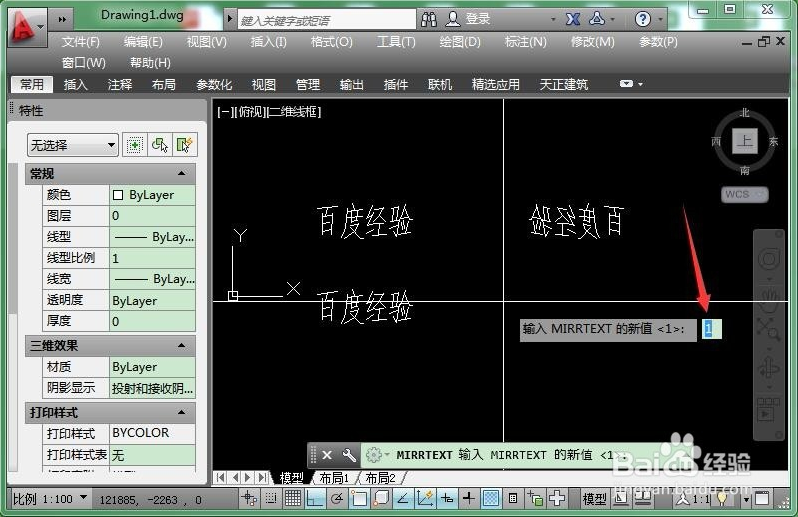The width and height of the screenshot is (798, 517).
Task: Click the help question mark icon
Action: 643,20
